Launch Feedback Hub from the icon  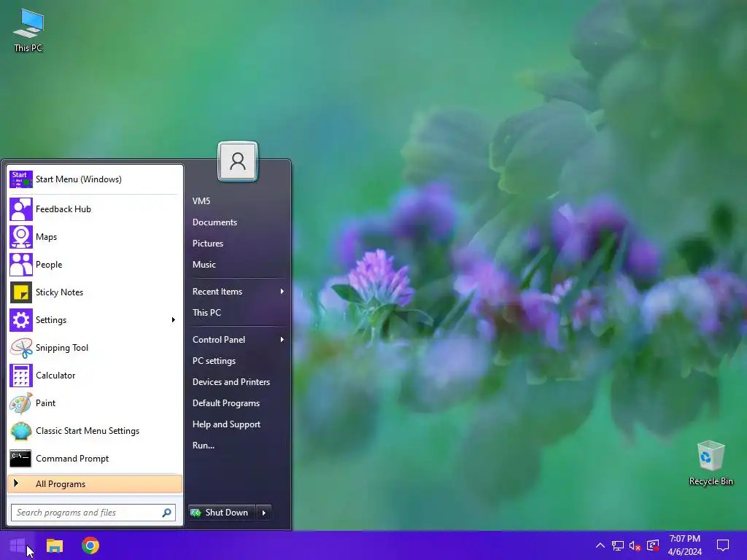tap(21, 209)
